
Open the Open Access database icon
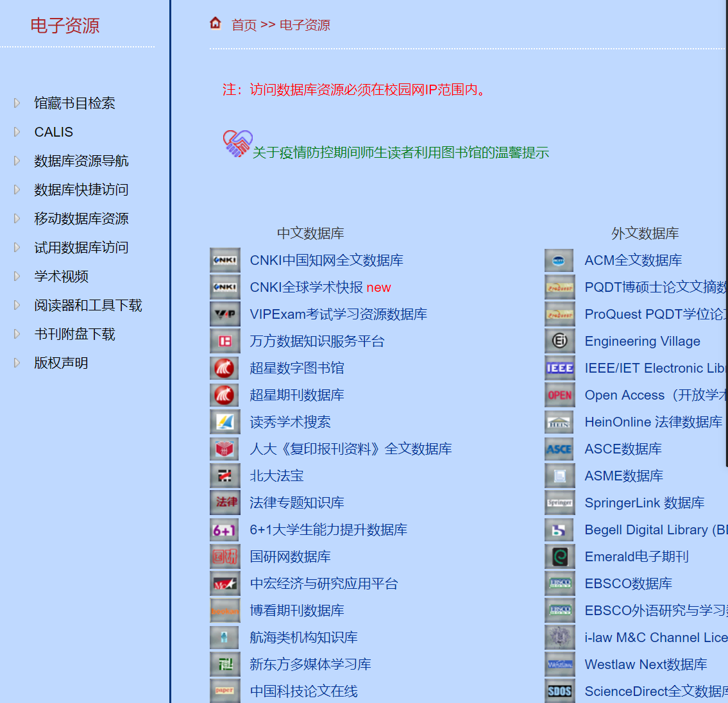click(559, 394)
